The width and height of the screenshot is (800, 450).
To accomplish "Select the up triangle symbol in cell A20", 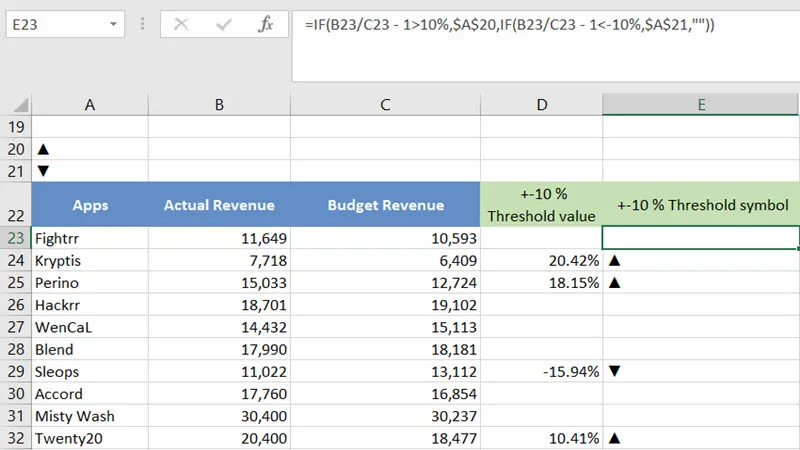I will pos(42,148).
